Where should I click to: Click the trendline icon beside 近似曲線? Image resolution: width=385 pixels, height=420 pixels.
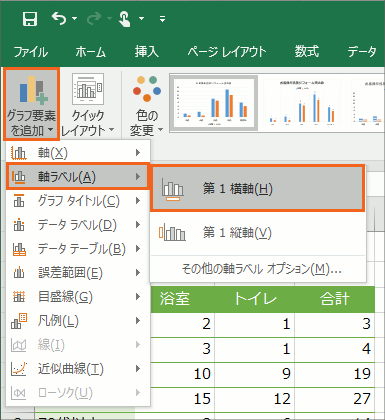(19, 369)
